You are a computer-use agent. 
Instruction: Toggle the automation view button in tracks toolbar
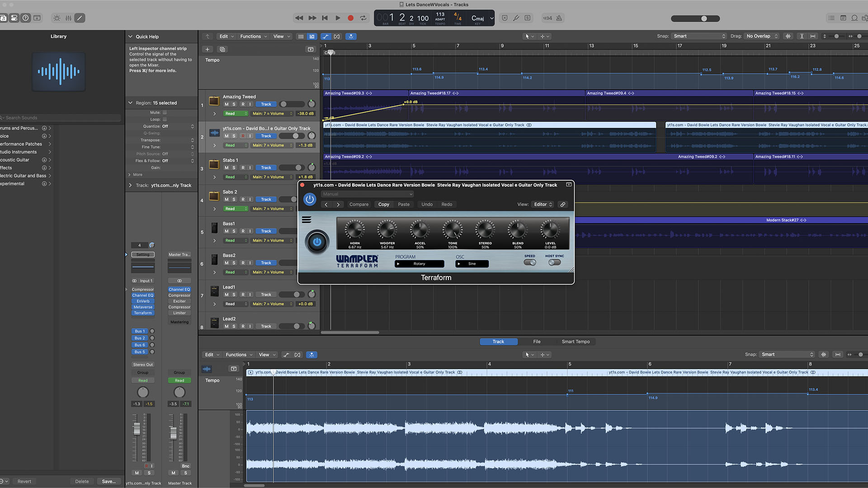325,37
